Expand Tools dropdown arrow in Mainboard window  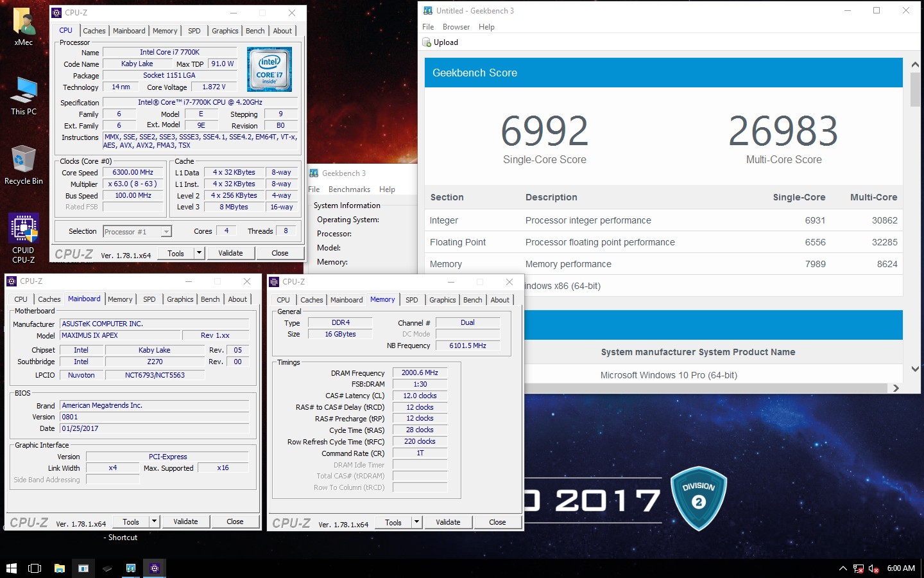tap(154, 521)
